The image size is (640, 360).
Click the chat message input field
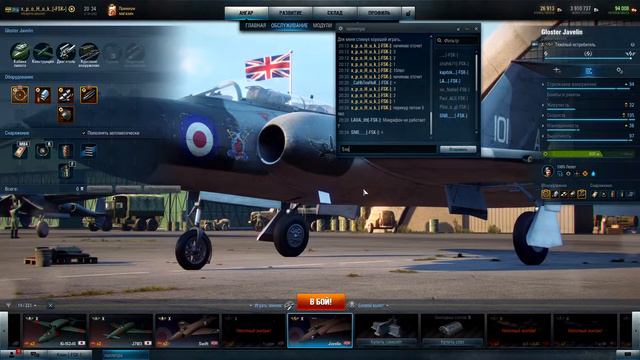pyautogui.click(x=387, y=149)
